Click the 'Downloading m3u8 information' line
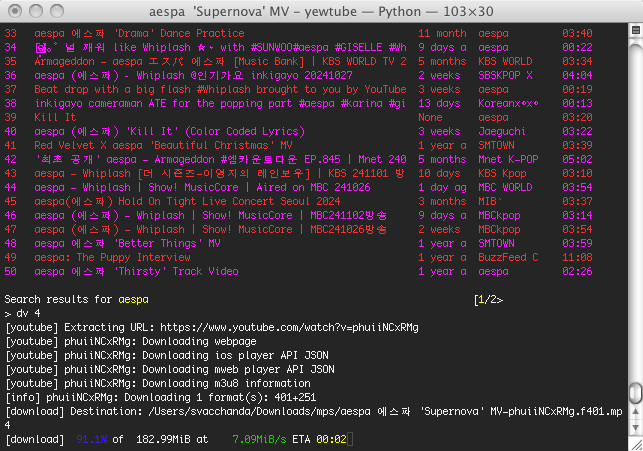This screenshot has width=643, height=451. [158, 383]
